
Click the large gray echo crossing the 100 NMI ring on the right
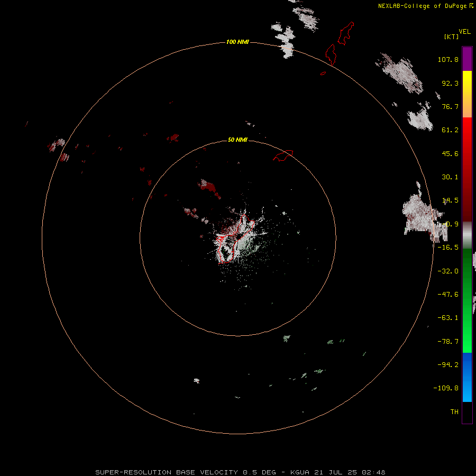[425, 213]
